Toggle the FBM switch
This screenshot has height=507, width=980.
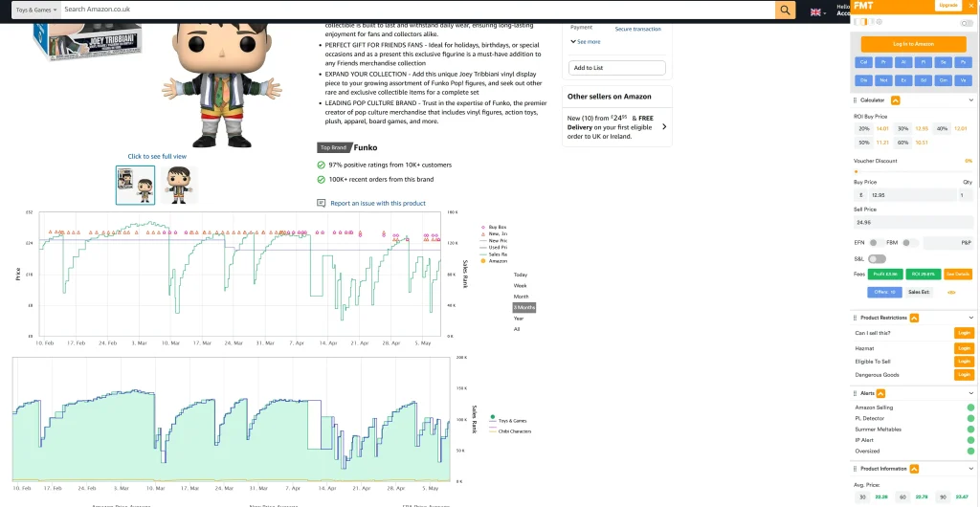point(910,242)
